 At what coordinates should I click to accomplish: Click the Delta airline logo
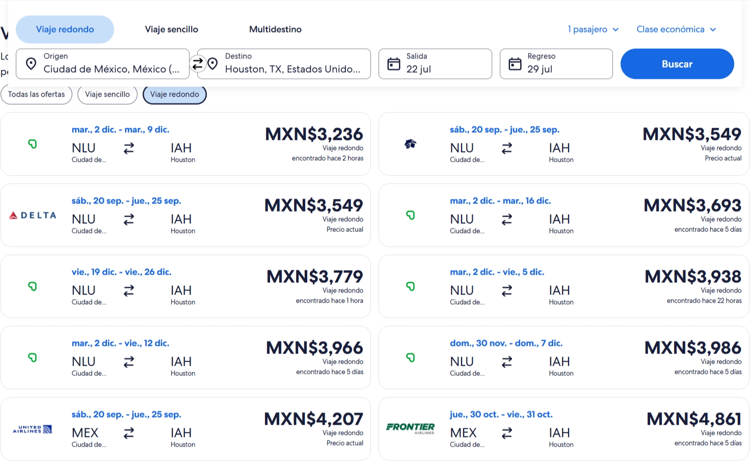[x=33, y=215]
